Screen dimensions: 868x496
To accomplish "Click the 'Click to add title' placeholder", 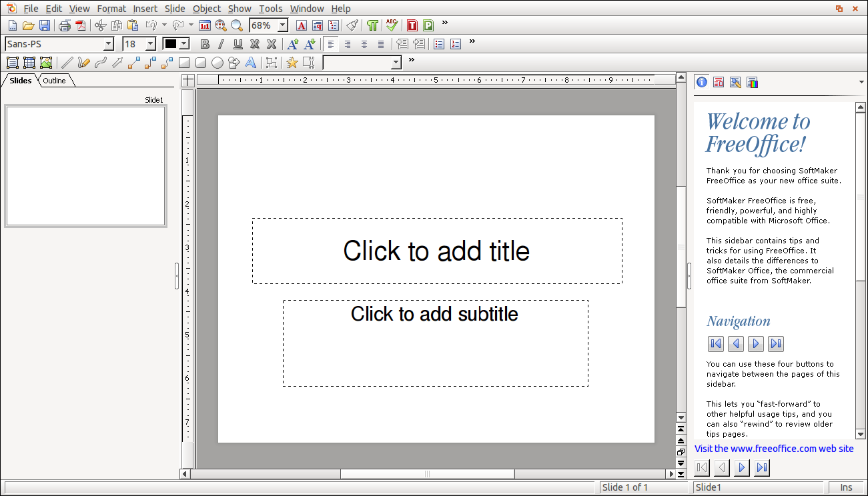I will [x=437, y=251].
